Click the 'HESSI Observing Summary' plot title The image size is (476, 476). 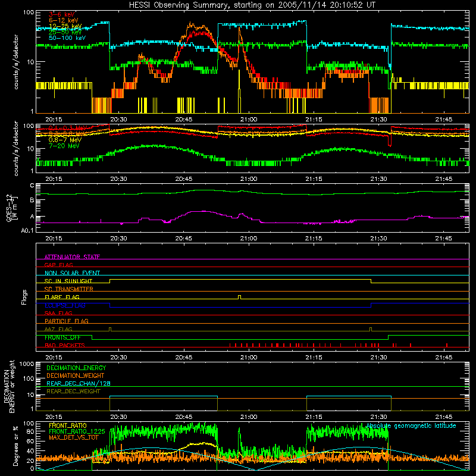point(252,5)
